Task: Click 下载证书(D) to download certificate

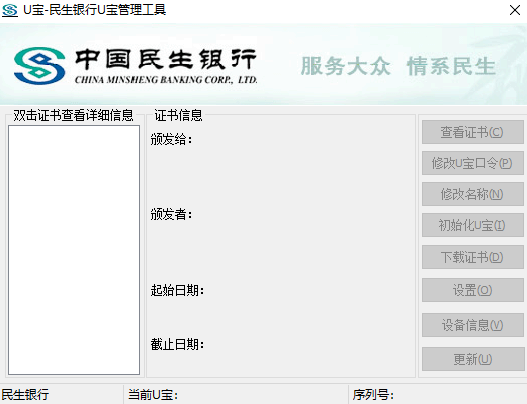Action: click(473, 257)
